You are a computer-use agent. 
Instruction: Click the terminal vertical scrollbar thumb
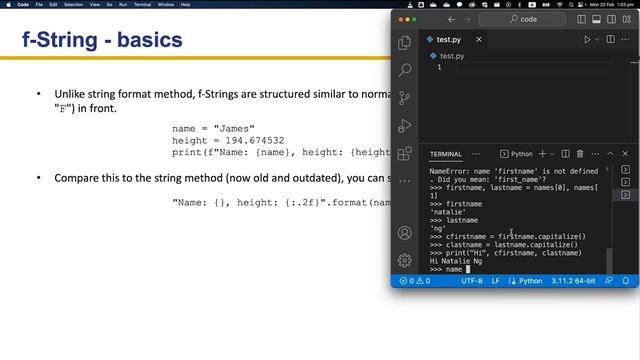(x=610, y=261)
